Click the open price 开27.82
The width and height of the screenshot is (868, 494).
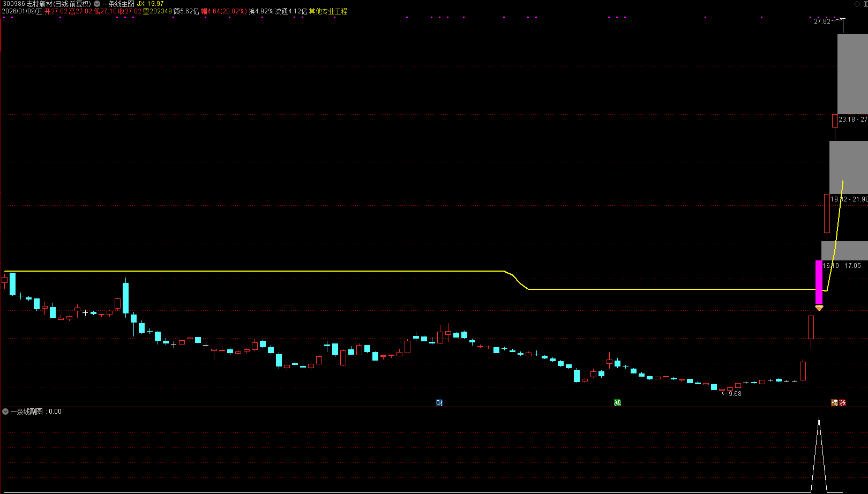pos(56,11)
